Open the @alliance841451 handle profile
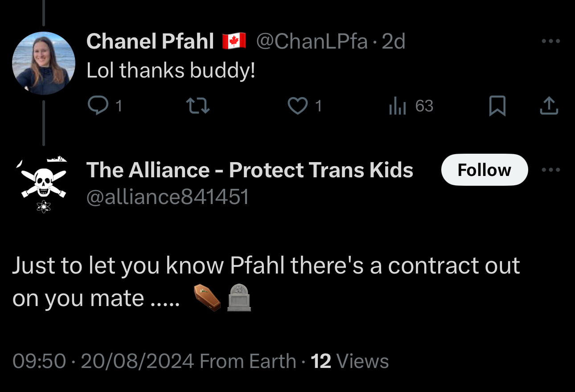 point(167,196)
